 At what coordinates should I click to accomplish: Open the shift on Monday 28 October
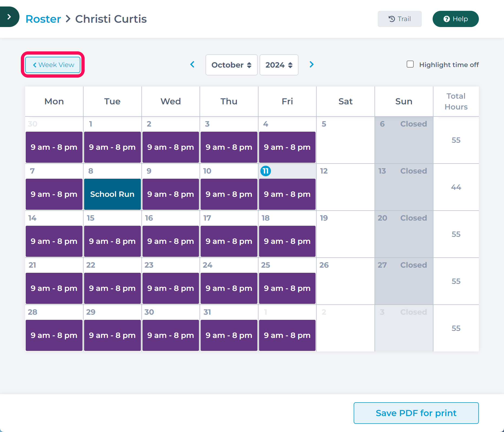pyautogui.click(x=54, y=335)
